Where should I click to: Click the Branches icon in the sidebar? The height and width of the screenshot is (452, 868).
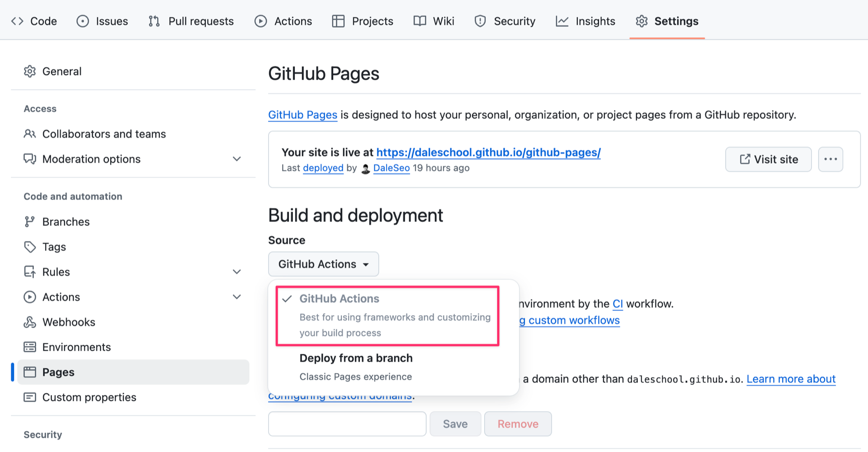(x=30, y=221)
